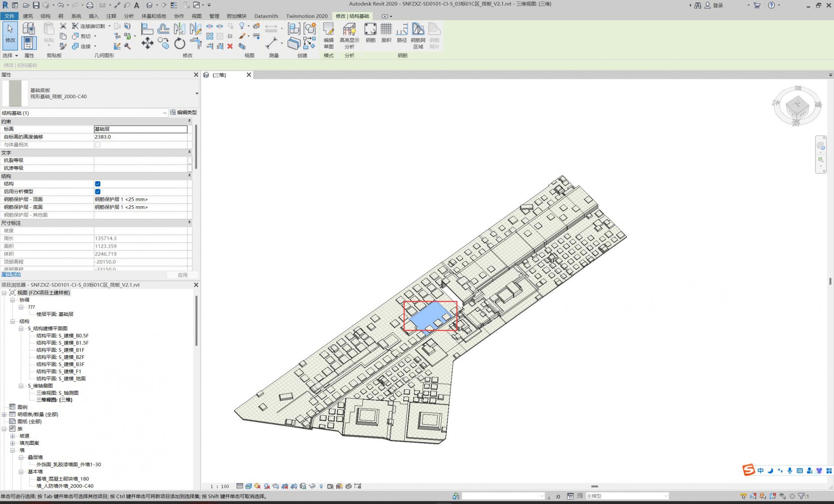834x504 pixels.
Task: Select 结构平面: S_建模_B2F in browser
Action: (60, 357)
